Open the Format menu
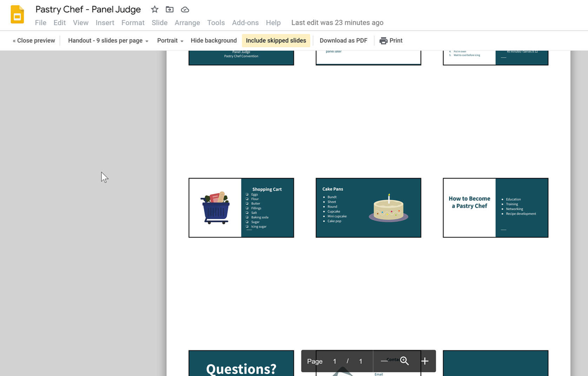The image size is (588, 376). click(x=133, y=22)
